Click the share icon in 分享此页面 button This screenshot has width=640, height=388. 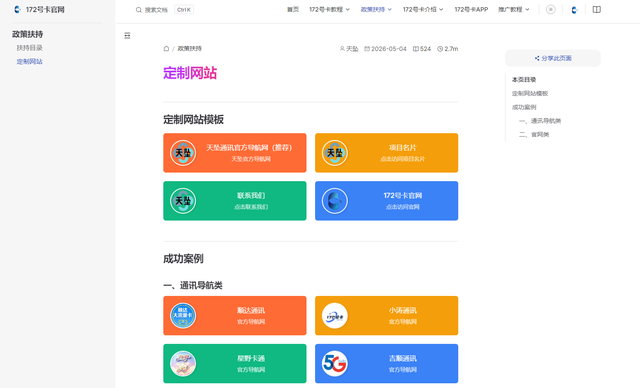coord(537,58)
